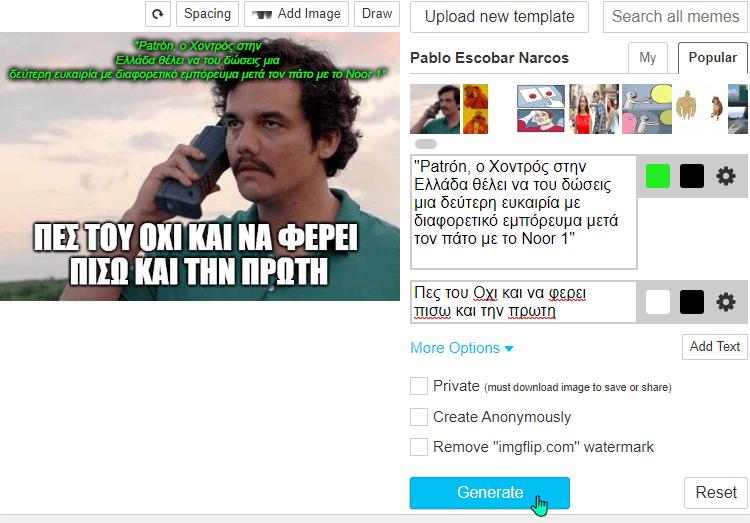Open green font color swatch for first text
The image size is (750, 523).
click(658, 176)
